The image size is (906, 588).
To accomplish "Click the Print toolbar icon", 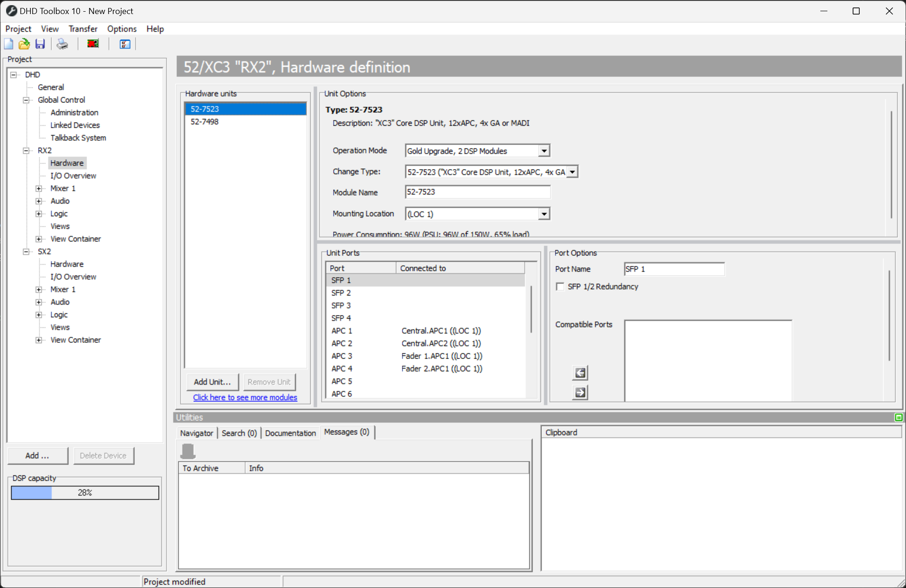I will [x=62, y=44].
